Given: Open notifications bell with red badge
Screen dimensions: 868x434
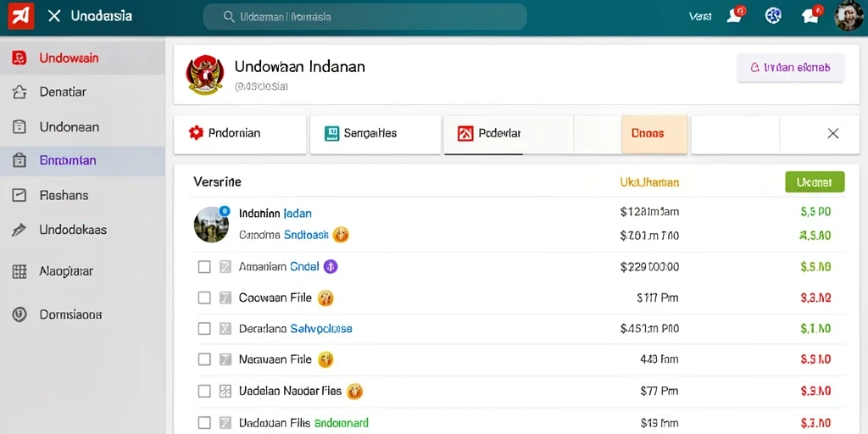Looking at the screenshot, I should pos(736,15).
